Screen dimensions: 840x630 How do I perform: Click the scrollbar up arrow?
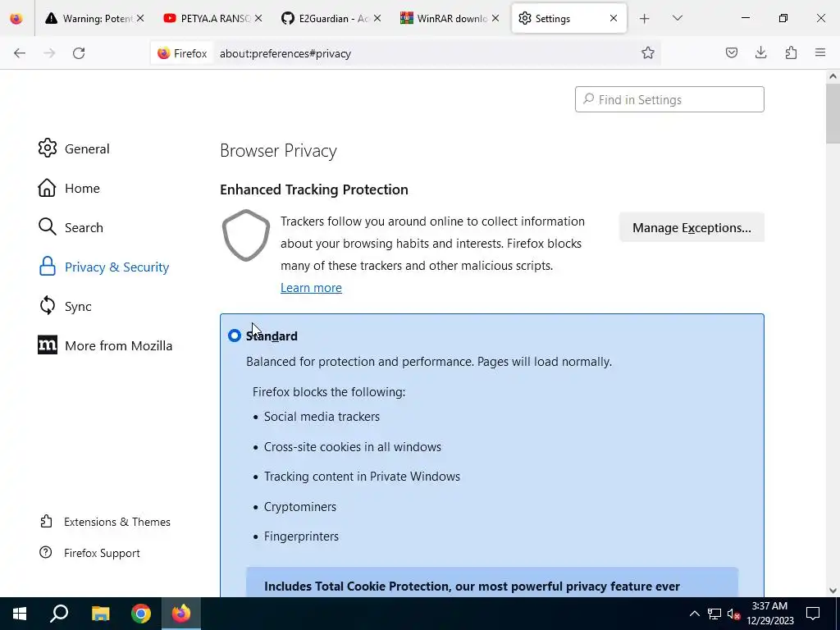(x=833, y=76)
